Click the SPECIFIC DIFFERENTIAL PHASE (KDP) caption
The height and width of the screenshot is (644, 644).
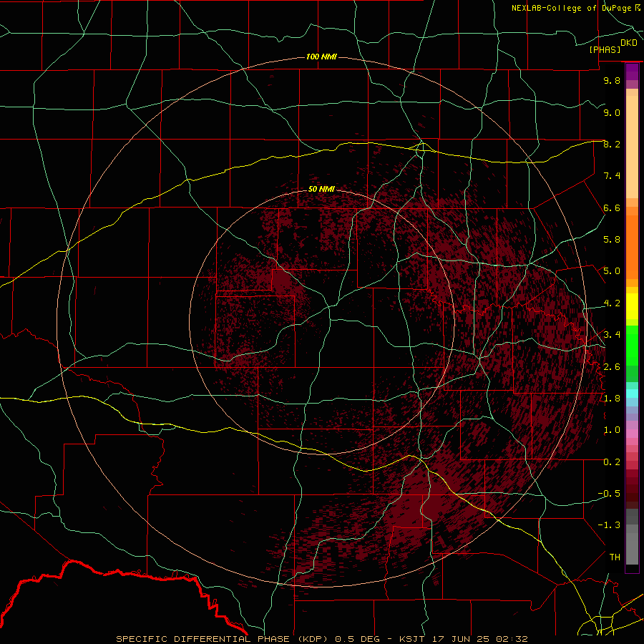tap(223, 639)
